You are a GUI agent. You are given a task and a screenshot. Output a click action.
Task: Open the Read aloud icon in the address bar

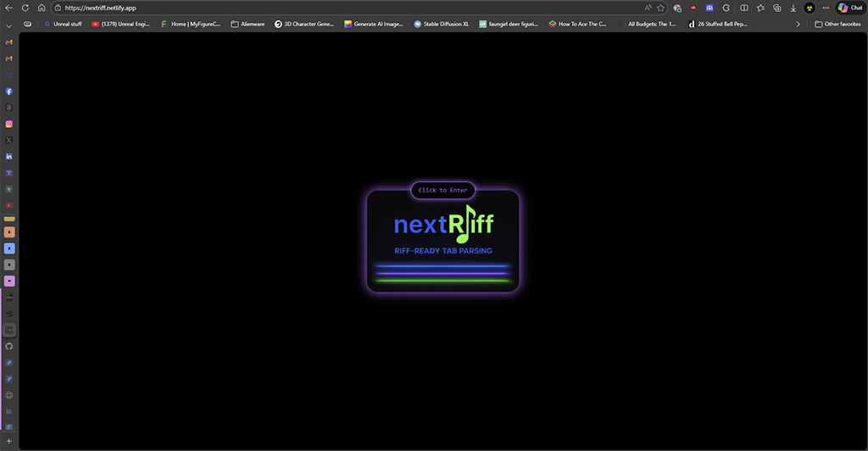(647, 8)
